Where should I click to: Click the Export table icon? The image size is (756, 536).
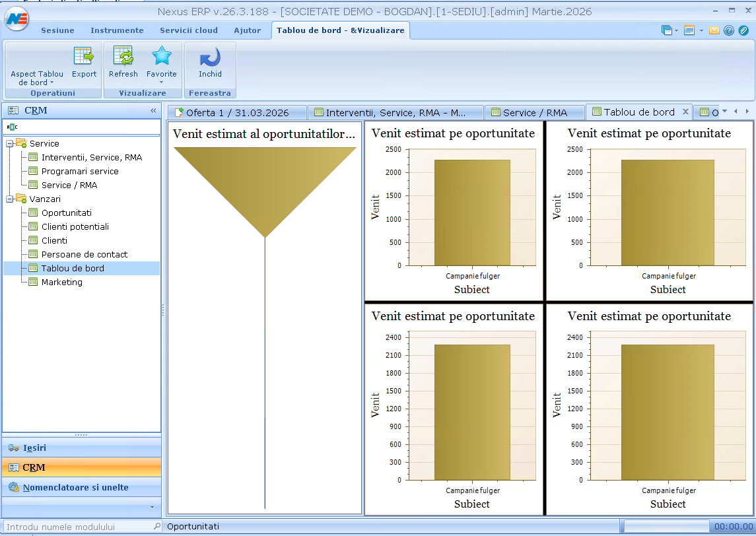tap(84, 57)
